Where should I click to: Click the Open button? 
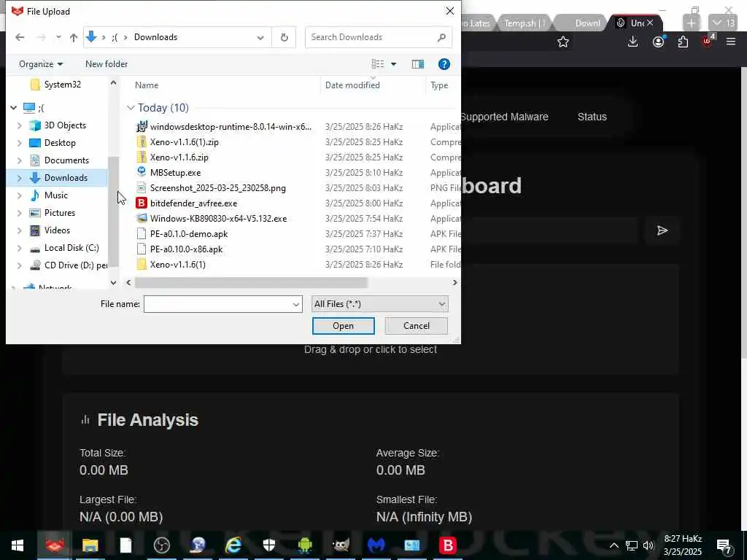(343, 326)
